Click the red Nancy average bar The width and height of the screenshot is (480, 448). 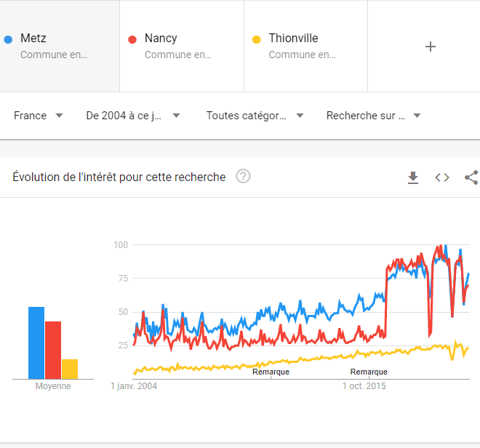(53, 351)
